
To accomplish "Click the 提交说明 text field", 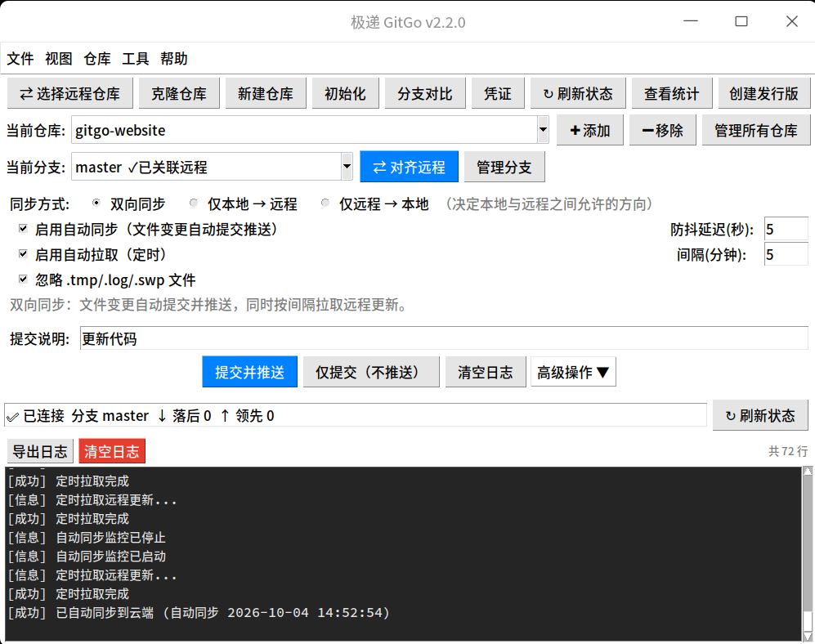I will pyautogui.click(x=444, y=338).
